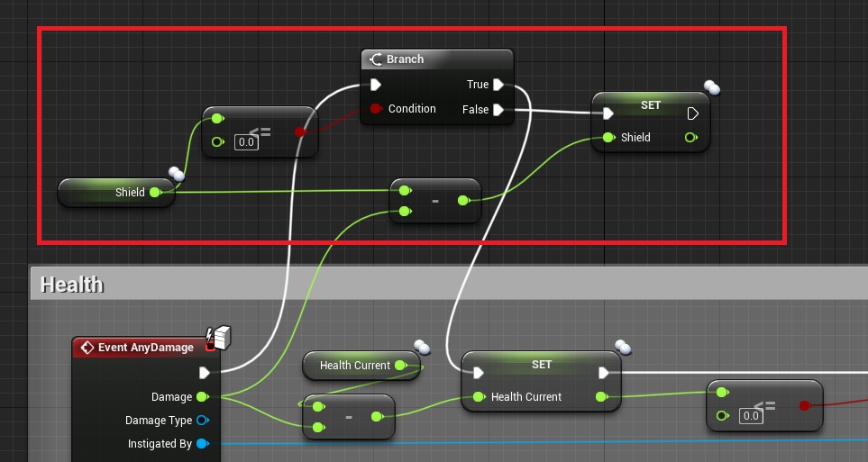Viewport: 868px width, 462px height.
Task: Click the Branch False execution output pin
Action: [498, 110]
